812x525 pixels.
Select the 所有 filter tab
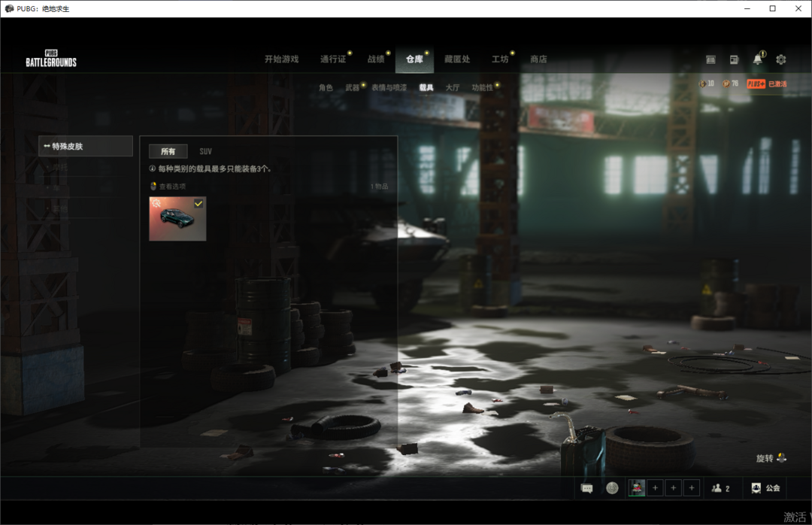tap(168, 151)
